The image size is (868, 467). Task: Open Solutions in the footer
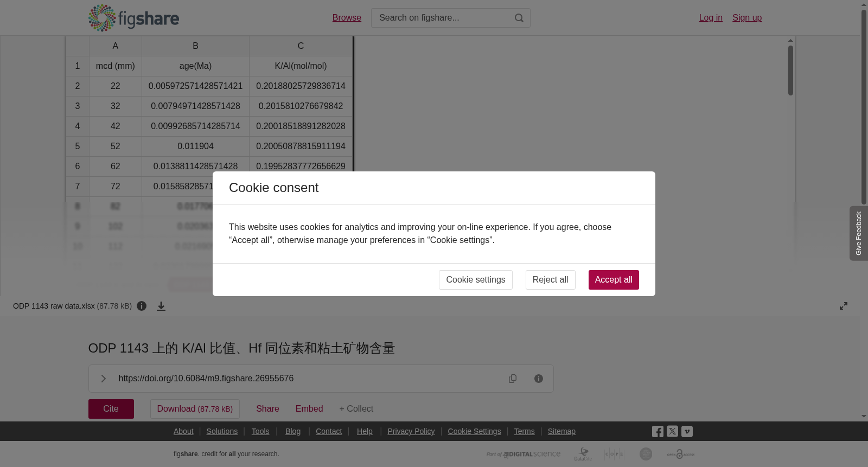pyautogui.click(x=222, y=431)
